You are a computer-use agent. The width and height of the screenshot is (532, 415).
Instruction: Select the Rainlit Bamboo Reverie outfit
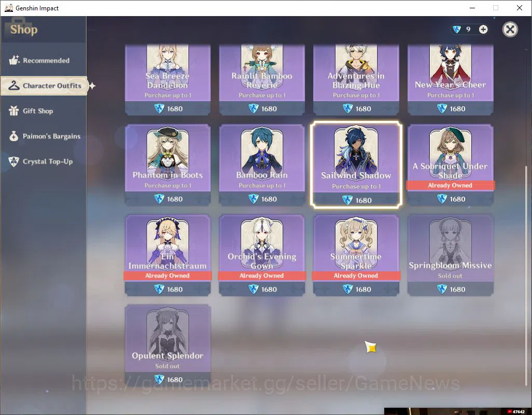coord(262,80)
